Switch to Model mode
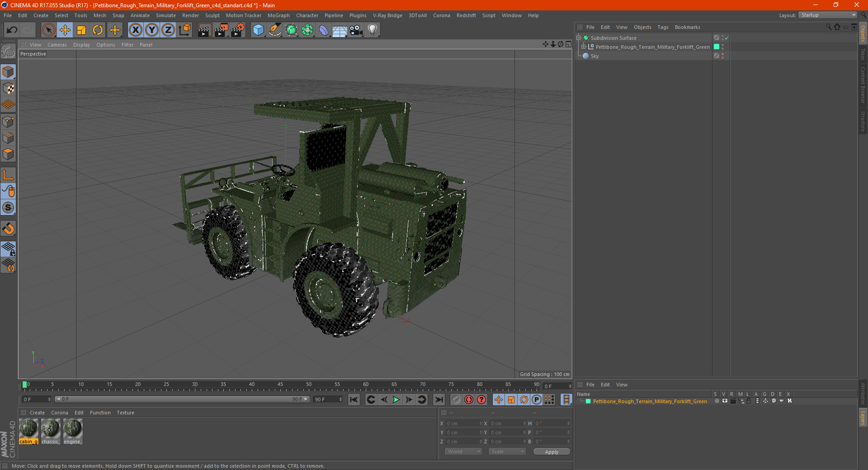Image resolution: width=868 pixels, height=470 pixels. [x=9, y=72]
